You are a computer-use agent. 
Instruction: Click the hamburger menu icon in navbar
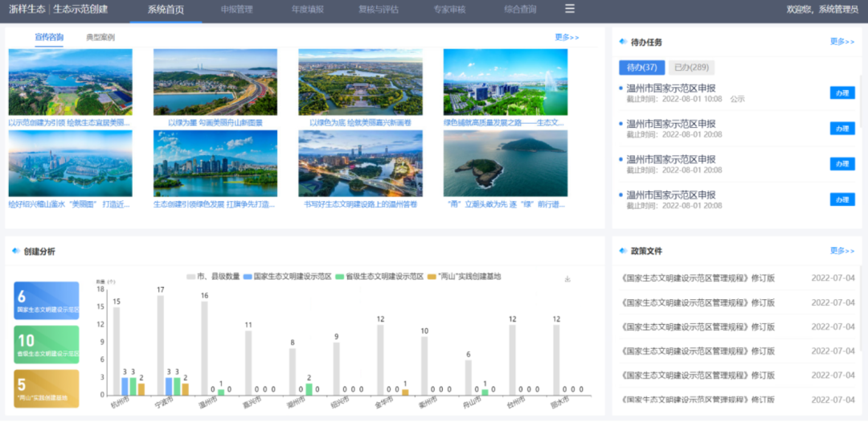[x=570, y=9]
